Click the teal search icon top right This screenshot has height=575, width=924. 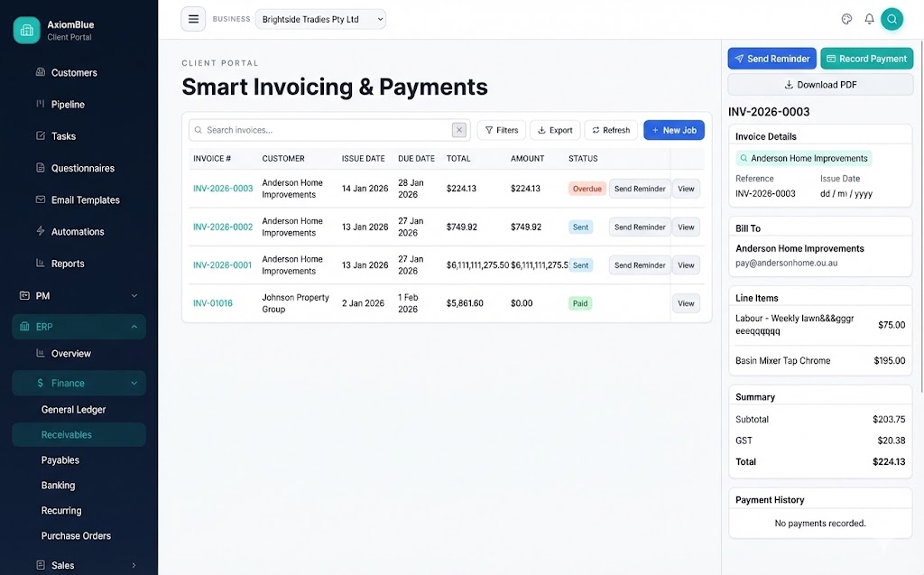[892, 18]
